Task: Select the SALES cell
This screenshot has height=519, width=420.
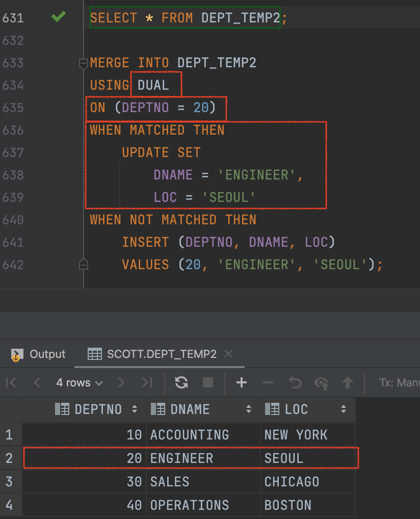Action: 203,482
